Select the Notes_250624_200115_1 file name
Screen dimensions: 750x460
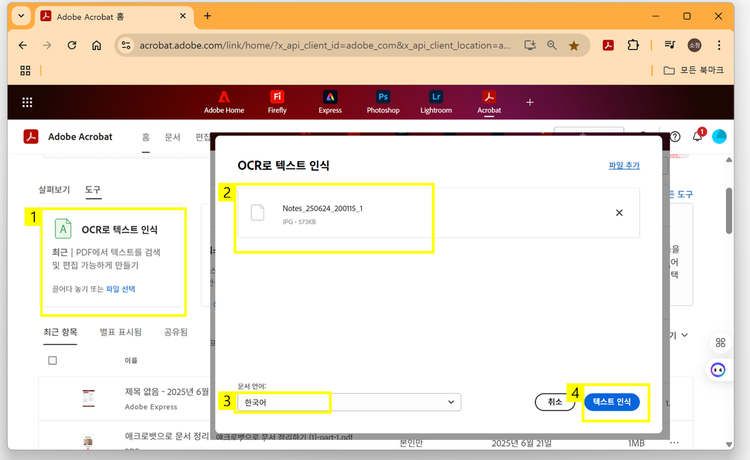[x=322, y=208]
